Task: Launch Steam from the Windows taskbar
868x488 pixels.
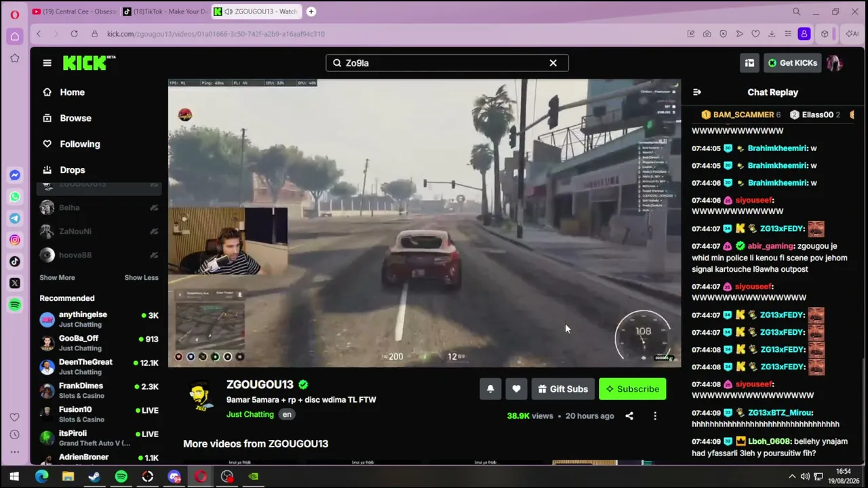Action: (x=94, y=476)
